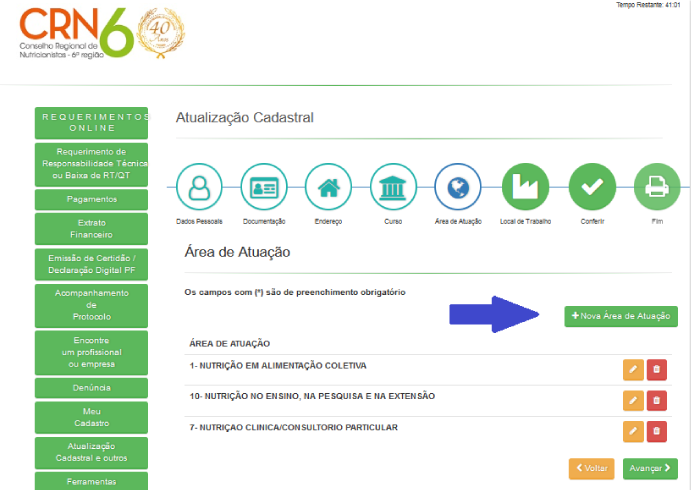Open the Dados Pessoais step icon
Image resolution: width=691 pixels, height=490 pixels.
pyautogui.click(x=199, y=187)
